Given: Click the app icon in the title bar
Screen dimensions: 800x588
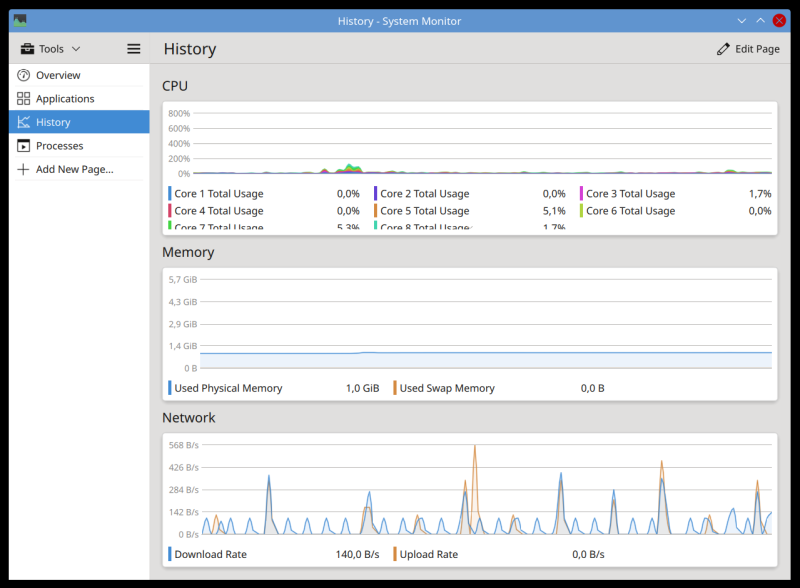Looking at the screenshot, I should click(x=20, y=20).
